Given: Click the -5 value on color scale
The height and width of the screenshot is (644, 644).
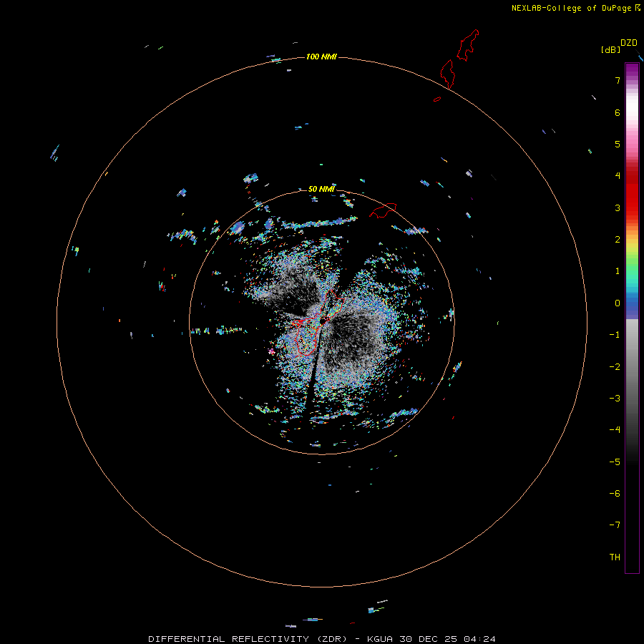Looking at the screenshot, I should (x=615, y=462).
